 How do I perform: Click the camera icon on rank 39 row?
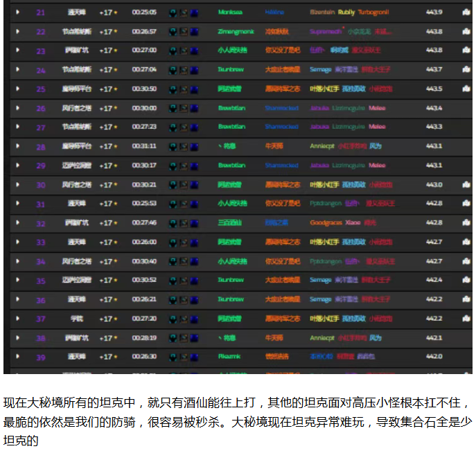click(x=466, y=356)
